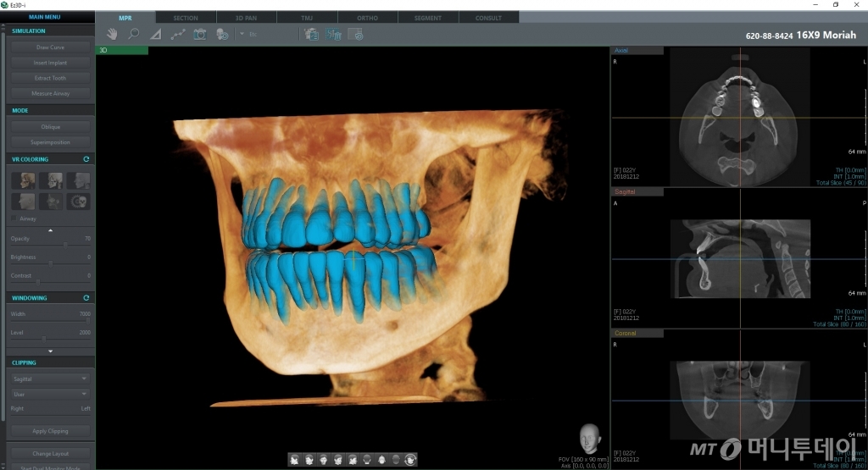Select the Sagittal view pane

(739, 259)
